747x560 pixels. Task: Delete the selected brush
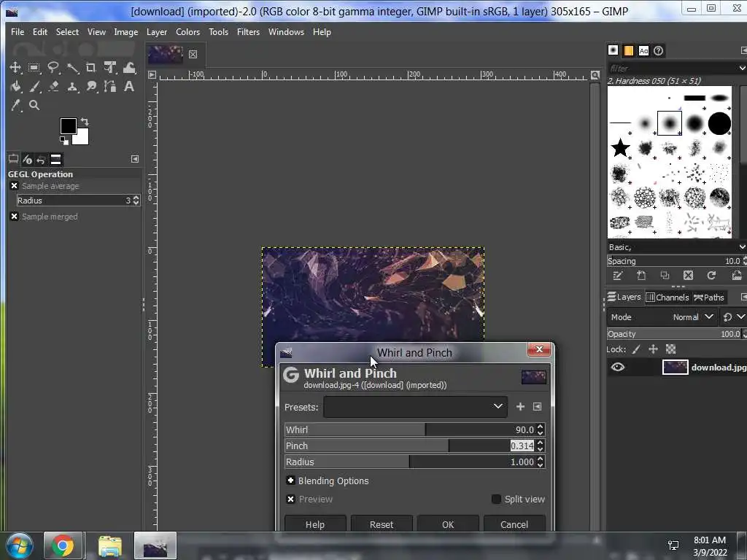[x=688, y=275]
